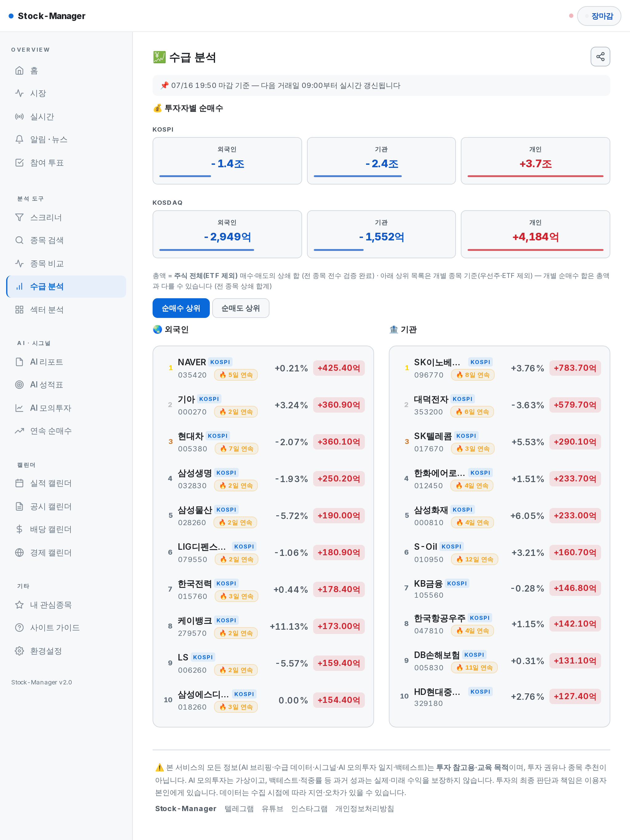
Task: Click the 대덕전자 353200 row
Action: 499,405
